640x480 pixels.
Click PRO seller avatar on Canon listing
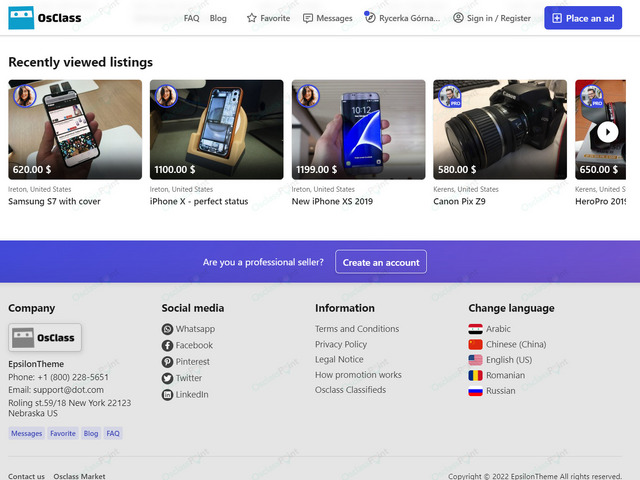click(450, 96)
